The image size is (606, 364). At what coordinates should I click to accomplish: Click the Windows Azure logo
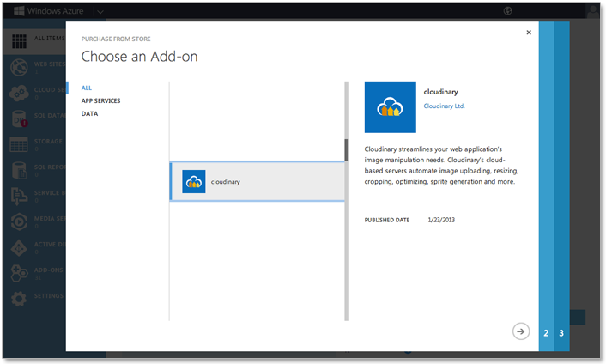tap(49, 11)
